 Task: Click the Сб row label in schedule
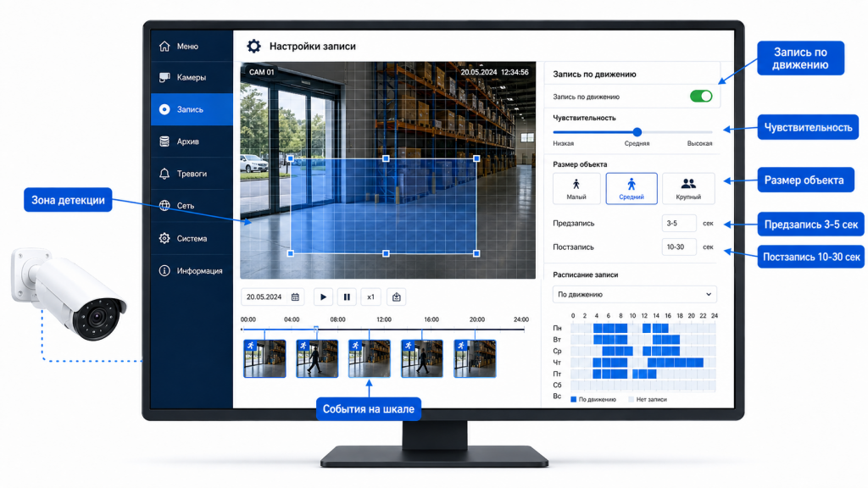(x=557, y=385)
